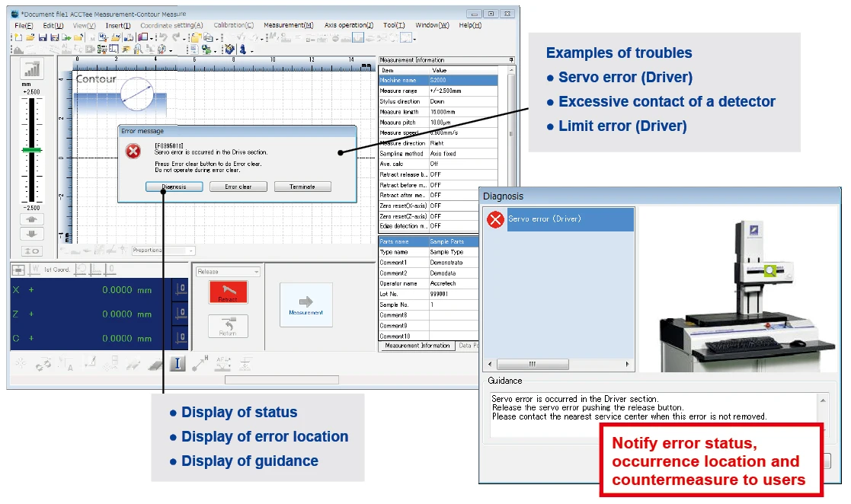The height and width of the screenshot is (504, 851).
Task: Select Servo error (Driver) in Diagnosis list
Action: pyautogui.click(x=558, y=219)
